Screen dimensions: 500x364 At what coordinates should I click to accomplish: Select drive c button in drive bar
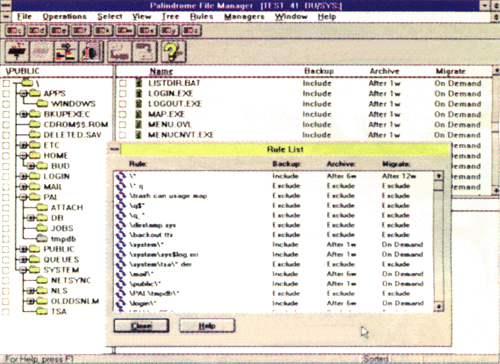15,31
